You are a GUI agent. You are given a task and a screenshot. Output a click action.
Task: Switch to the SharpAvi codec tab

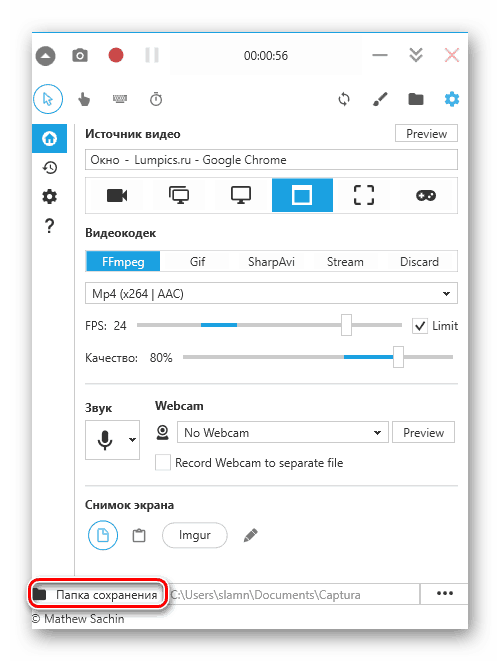pos(271,262)
